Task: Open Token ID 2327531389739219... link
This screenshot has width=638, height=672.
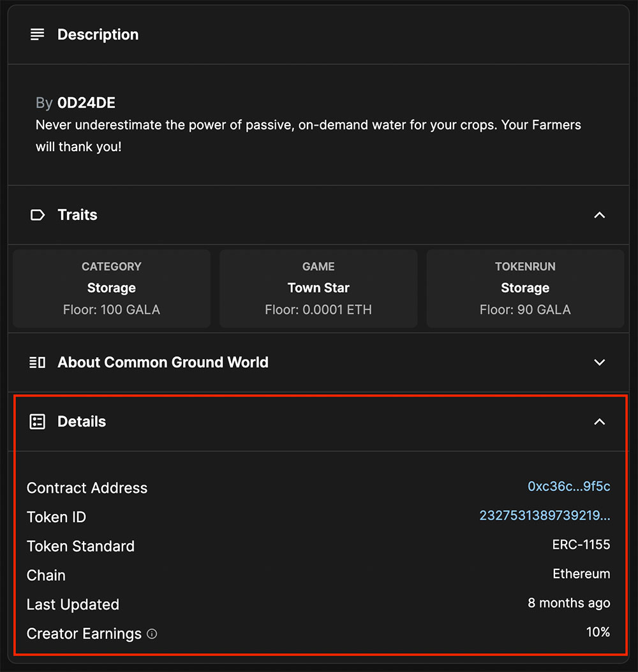Action: [544, 515]
